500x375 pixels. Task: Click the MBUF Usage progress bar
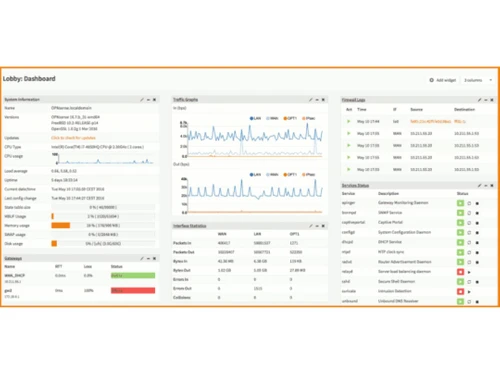[103, 216]
